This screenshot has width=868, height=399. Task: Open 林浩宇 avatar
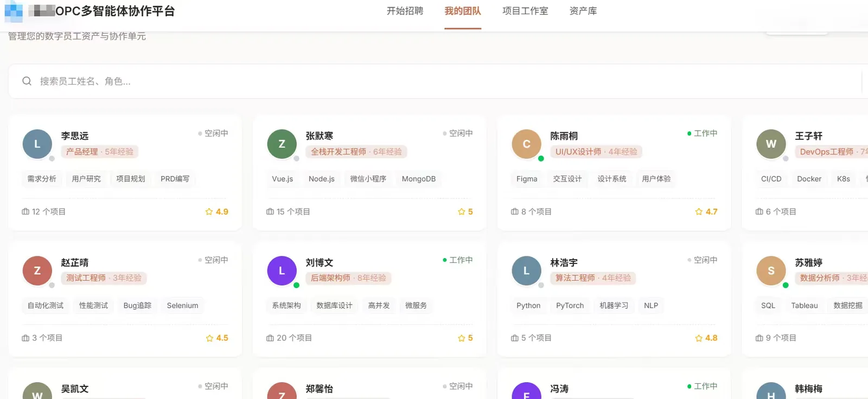[527, 271]
